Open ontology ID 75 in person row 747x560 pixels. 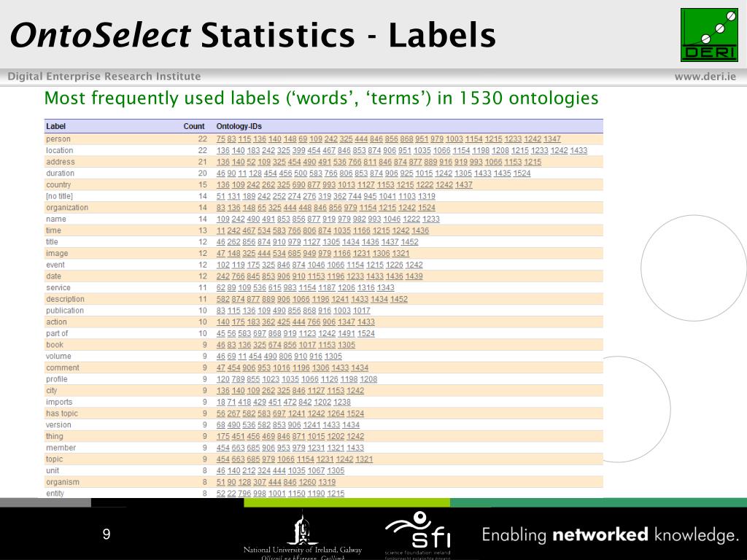tap(220, 139)
